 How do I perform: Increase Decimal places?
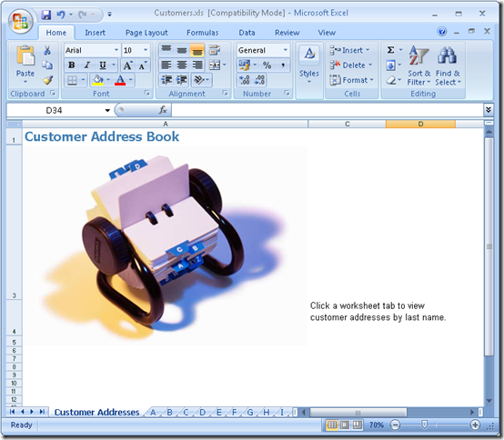pyautogui.click(x=245, y=80)
